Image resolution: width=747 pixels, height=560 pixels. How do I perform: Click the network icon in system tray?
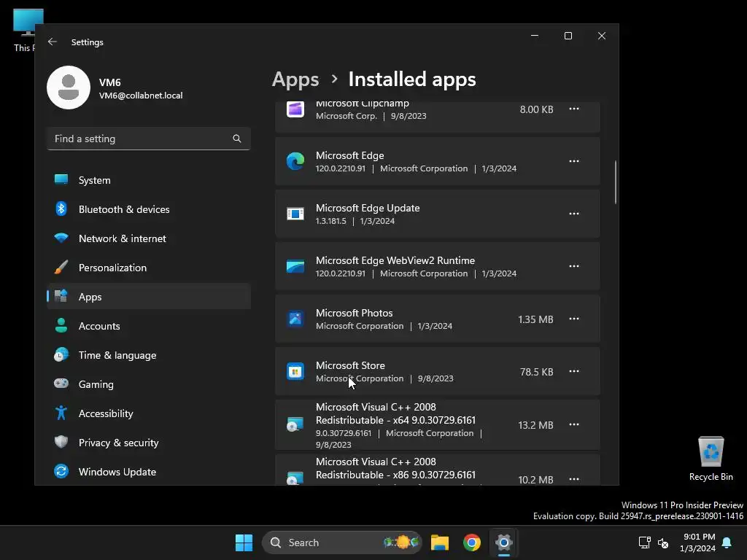pyautogui.click(x=644, y=542)
